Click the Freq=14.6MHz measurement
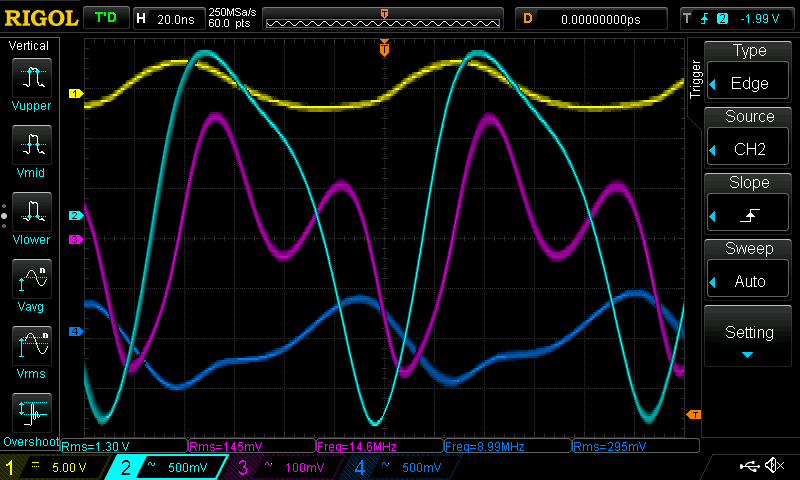This screenshot has height=480, width=800. 380,446
